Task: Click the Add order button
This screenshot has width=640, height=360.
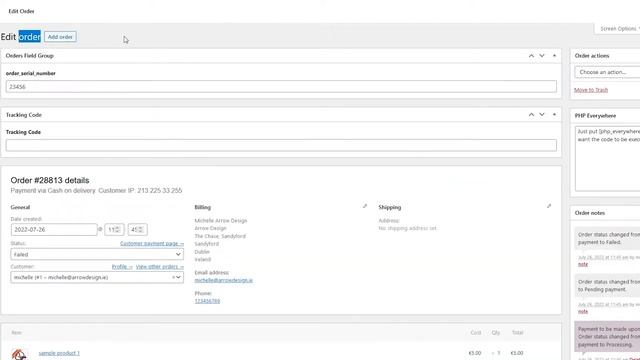Action: click(60, 37)
